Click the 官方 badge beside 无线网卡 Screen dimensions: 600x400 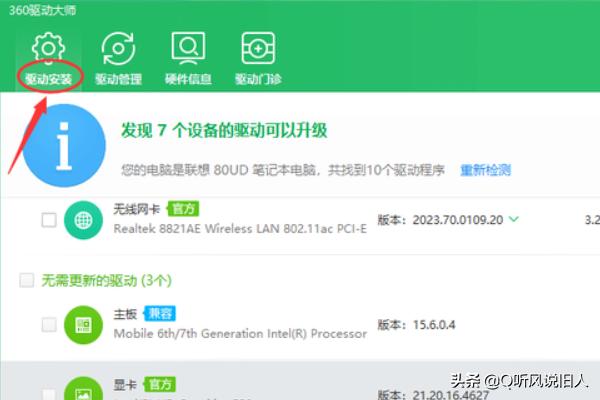click(183, 209)
